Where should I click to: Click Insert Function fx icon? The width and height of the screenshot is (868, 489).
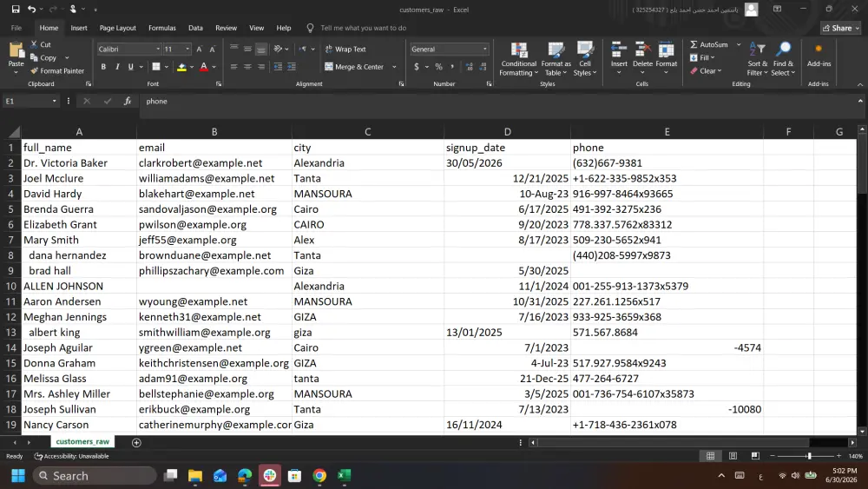(x=128, y=102)
